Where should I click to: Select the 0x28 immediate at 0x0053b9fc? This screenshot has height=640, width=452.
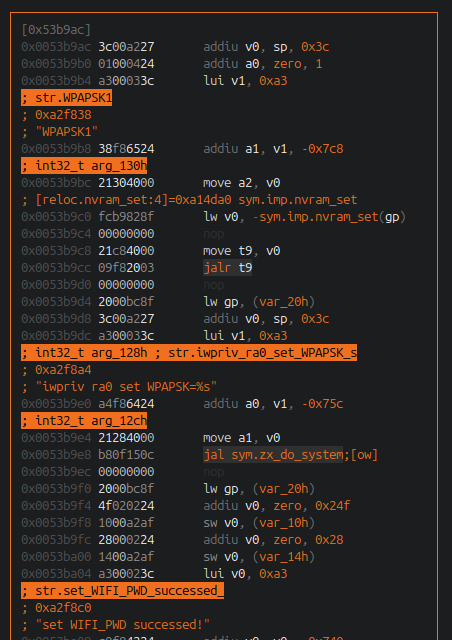[x=329, y=540]
